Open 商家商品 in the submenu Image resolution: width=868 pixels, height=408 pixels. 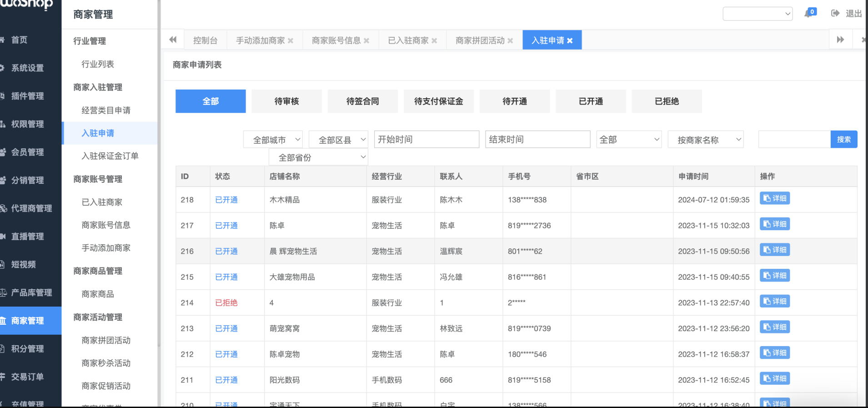pos(98,294)
